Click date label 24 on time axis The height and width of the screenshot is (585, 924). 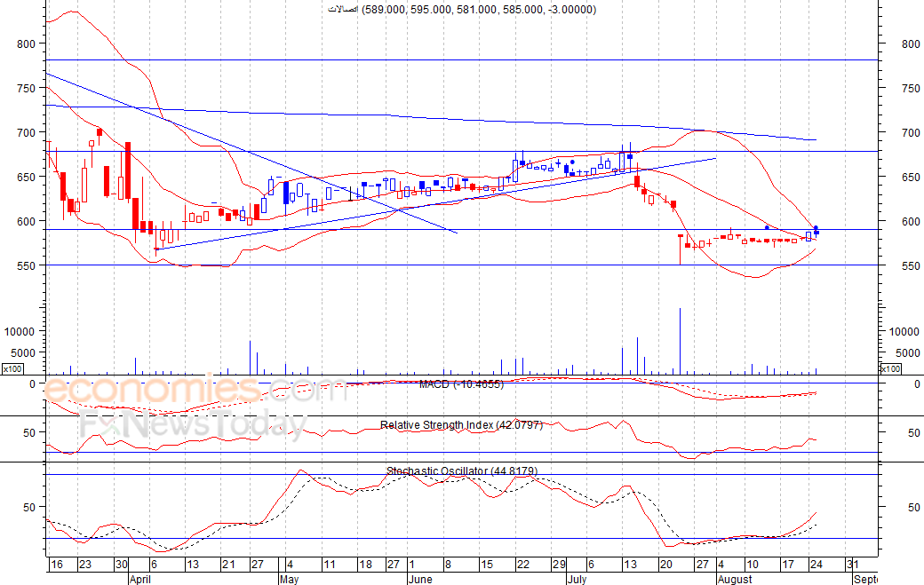pyautogui.click(x=816, y=565)
